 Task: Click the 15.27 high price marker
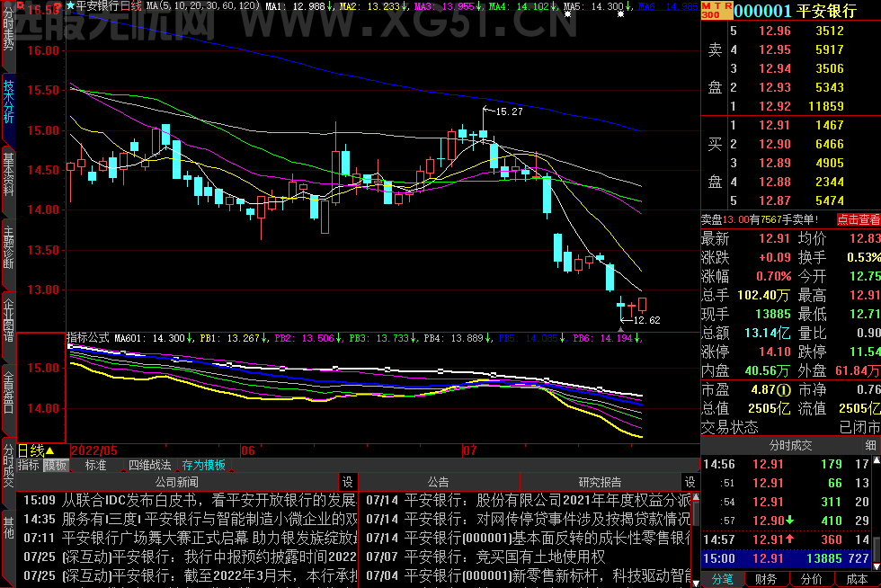[509, 111]
